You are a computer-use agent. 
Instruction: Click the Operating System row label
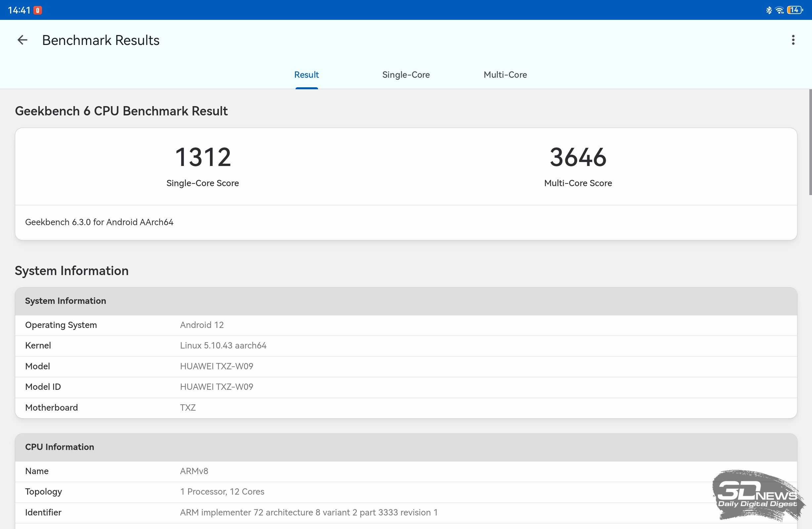(x=61, y=325)
